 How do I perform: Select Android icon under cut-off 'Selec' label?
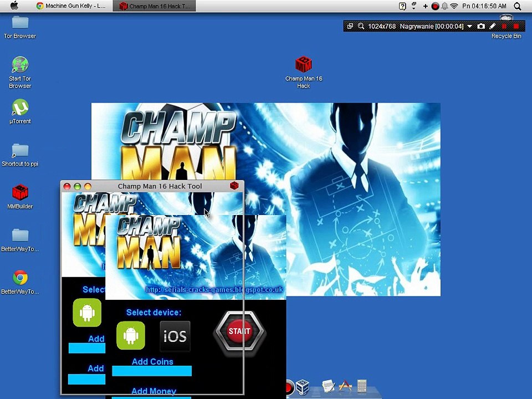click(87, 313)
